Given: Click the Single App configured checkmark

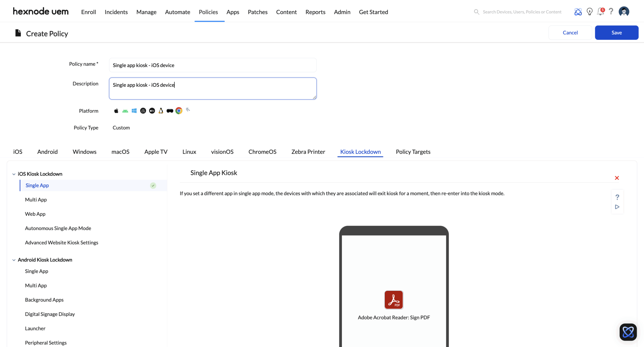Looking at the screenshot, I should point(153,186).
